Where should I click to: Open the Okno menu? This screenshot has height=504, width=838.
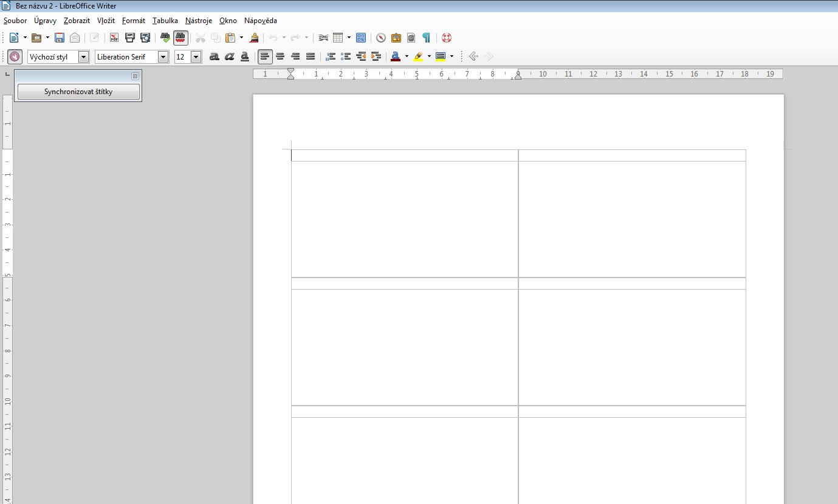(x=228, y=21)
